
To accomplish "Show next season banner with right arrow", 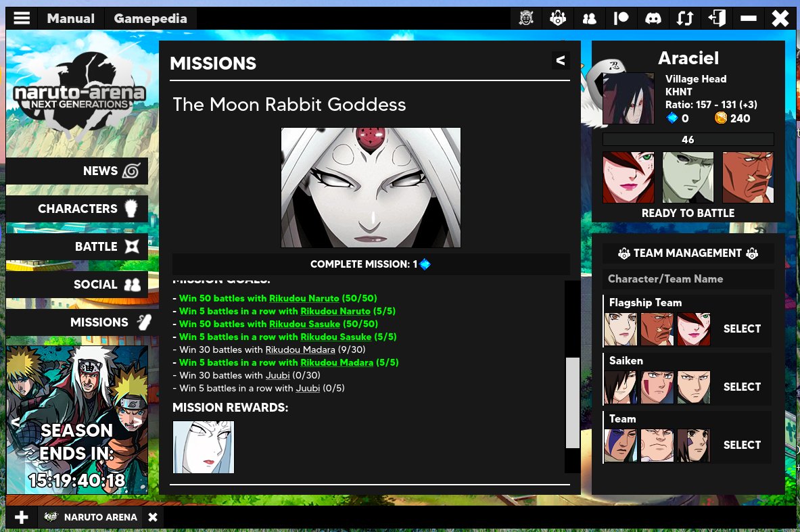I will (x=138, y=421).
